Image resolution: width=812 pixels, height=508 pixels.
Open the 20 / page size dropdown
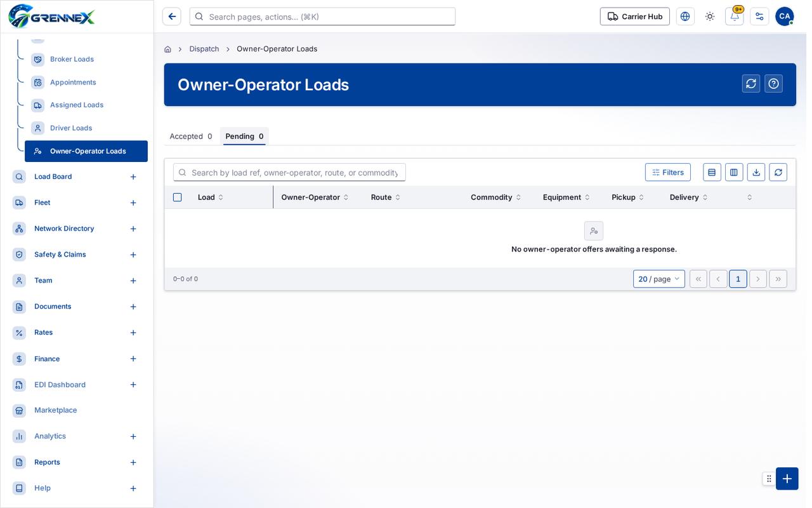658,279
